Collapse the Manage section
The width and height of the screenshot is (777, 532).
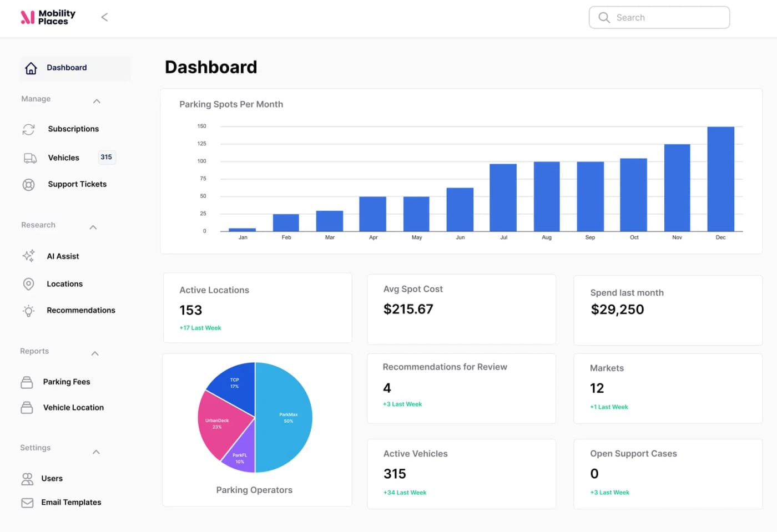[96, 101]
